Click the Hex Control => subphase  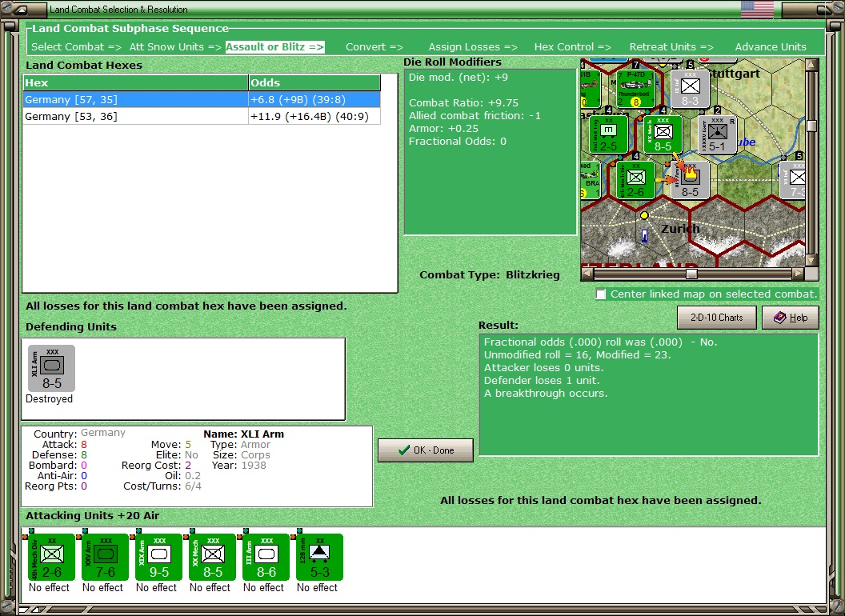[x=572, y=47]
